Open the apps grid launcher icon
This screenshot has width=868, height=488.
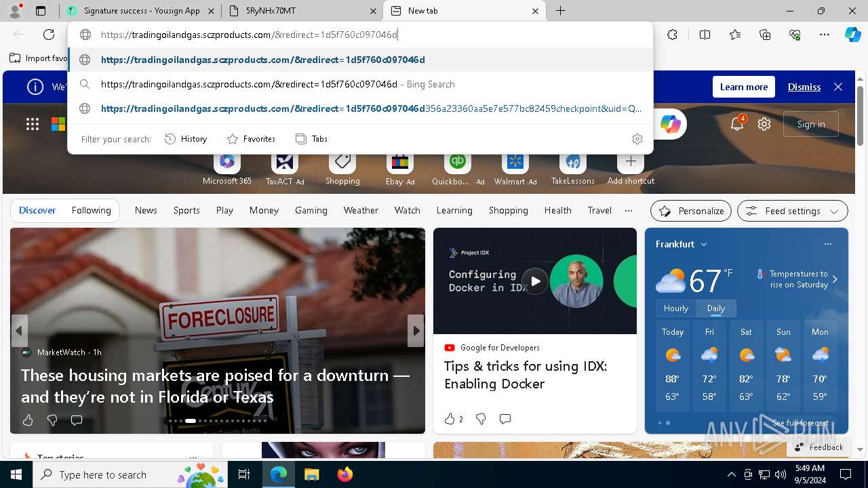(33, 124)
